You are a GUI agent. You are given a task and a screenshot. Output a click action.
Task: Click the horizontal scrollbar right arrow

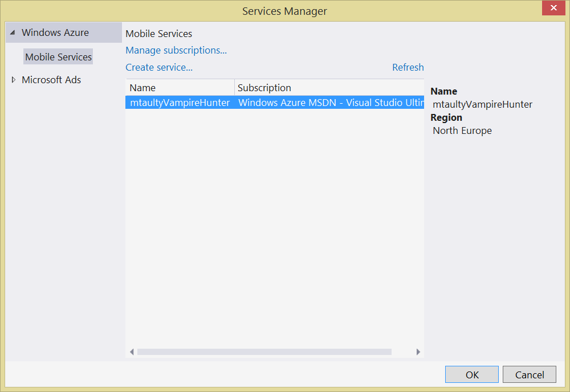click(418, 352)
